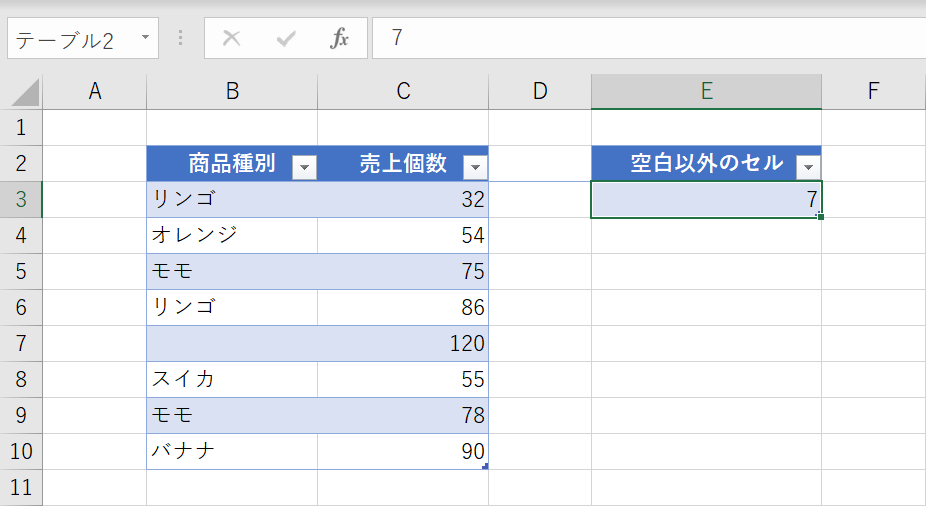
Task: Select the cell with value 55
Action: (x=403, y=380)
